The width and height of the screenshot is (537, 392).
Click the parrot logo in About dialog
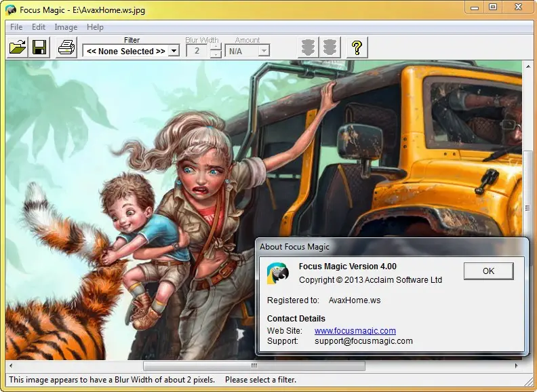(x=278, y=273)
